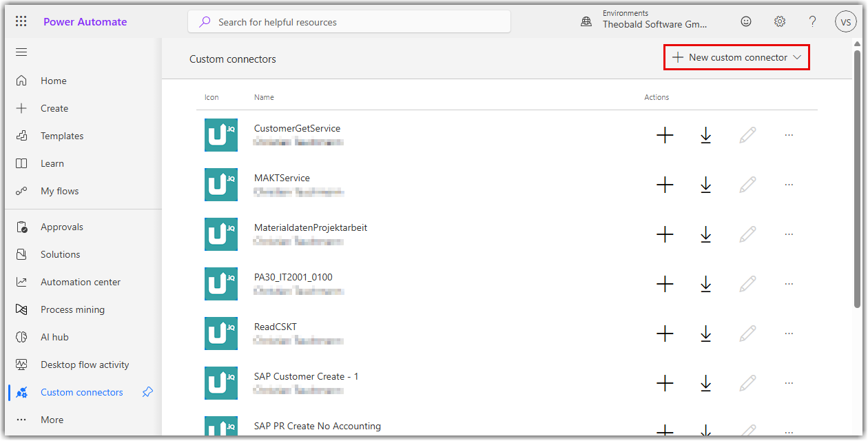The image size is (868, 441).
Task: Add connection for SAP Customer Create - 1
Action: point(665,383)
